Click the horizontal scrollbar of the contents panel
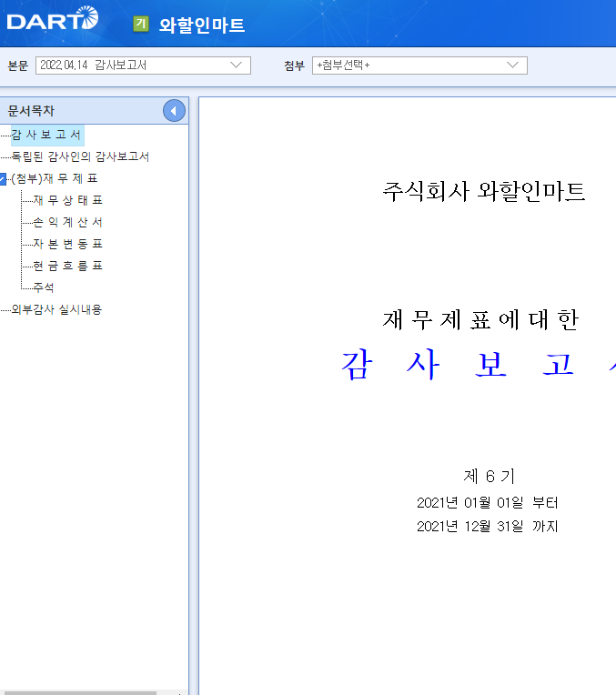This screenshot has width=616, height=695. (x=78, y=693)
